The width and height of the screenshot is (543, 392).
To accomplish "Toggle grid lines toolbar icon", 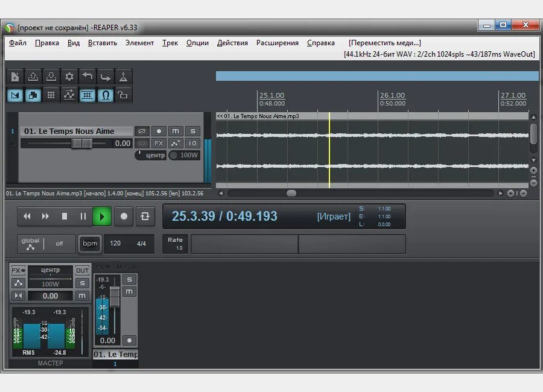I will (x=87, y=95).
